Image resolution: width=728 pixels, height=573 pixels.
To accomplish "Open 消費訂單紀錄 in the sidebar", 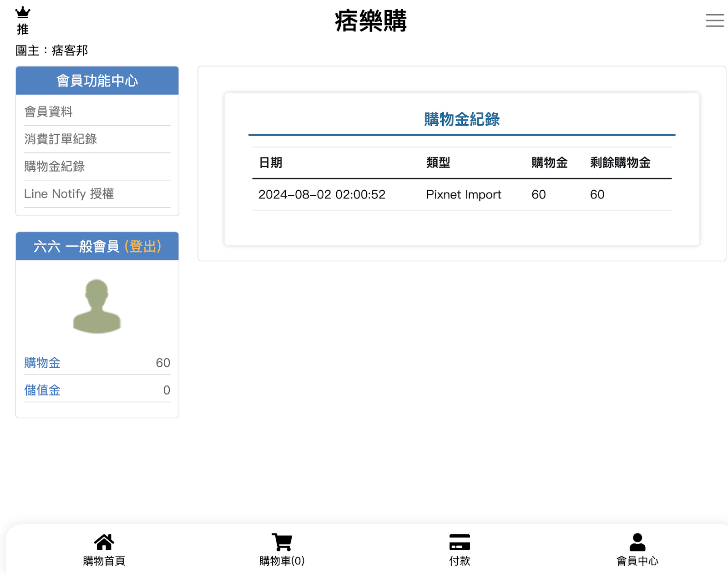I will (61, 139).
